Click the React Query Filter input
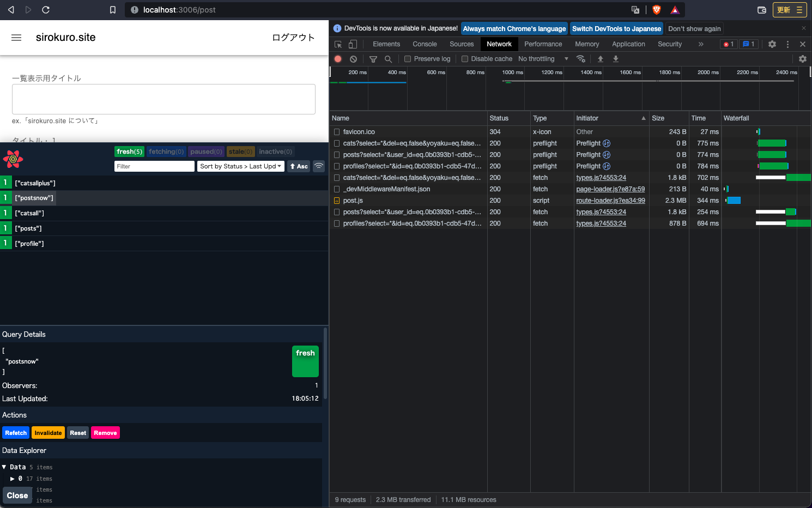812x508 pixels. 154,166
